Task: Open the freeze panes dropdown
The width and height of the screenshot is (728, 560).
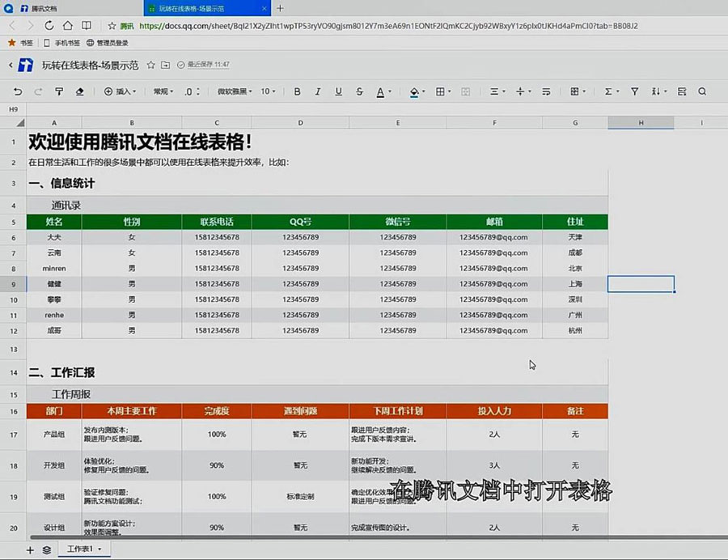Action: (x=578, y=91)
